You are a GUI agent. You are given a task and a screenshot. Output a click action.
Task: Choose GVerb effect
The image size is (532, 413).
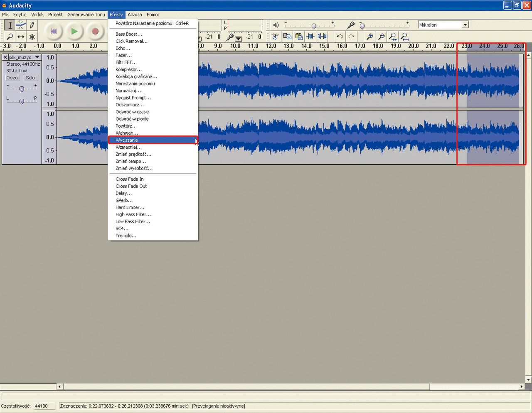[x=153, y=200]
